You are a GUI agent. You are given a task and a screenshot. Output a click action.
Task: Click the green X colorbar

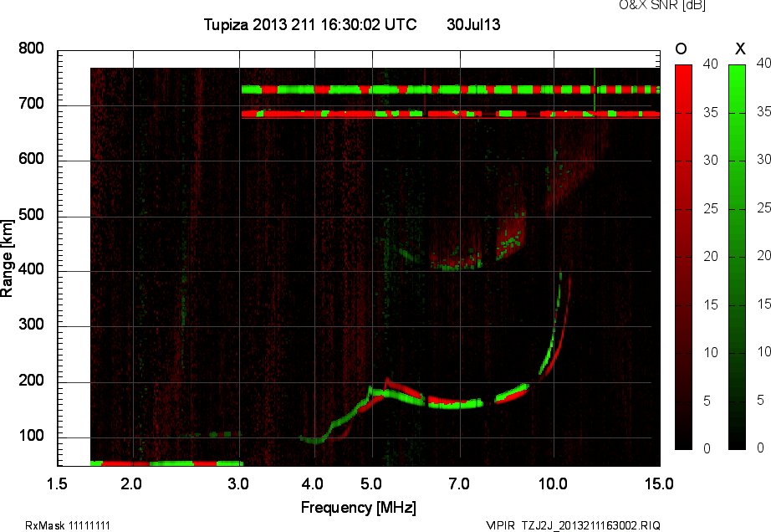(x=738, y=257)
